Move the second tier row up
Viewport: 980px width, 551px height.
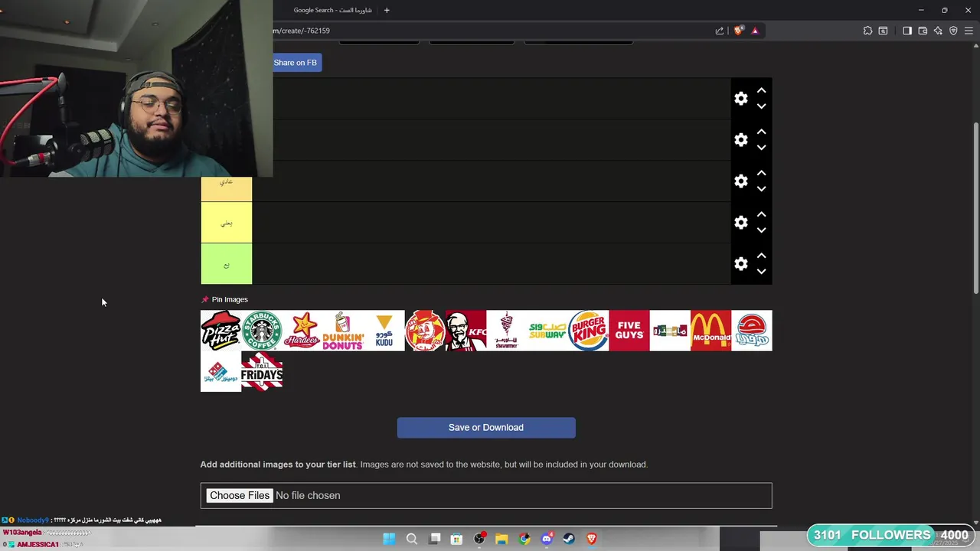click(761, 132)
